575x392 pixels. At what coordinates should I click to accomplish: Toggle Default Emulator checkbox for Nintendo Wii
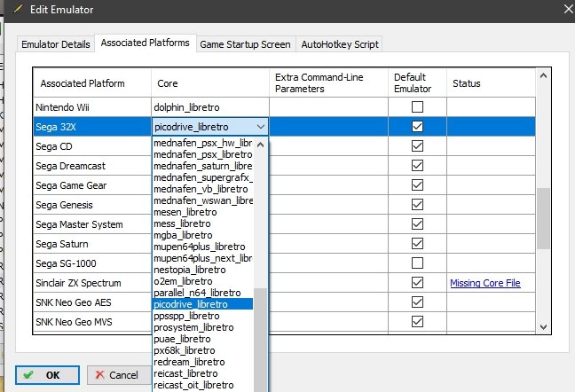(417, 107)
